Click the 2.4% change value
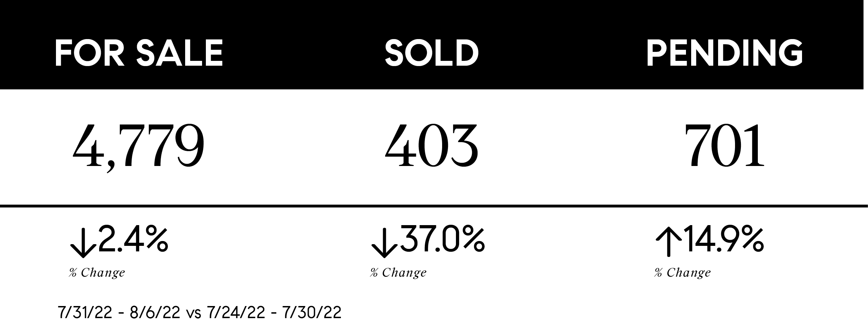This screenshot has width=868, height=333. (133, 240)
